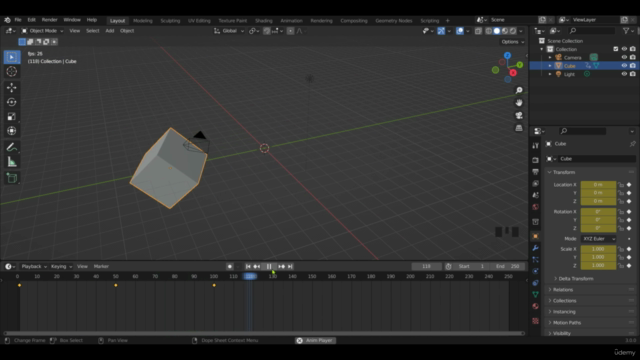Click the keyframe diamond near frame 50

tap(116, 285)
